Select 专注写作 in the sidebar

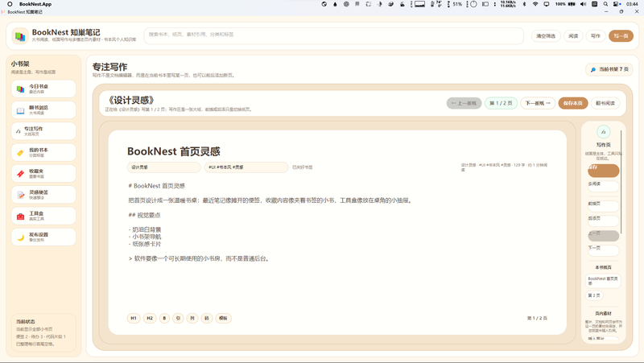coord(43,131)
